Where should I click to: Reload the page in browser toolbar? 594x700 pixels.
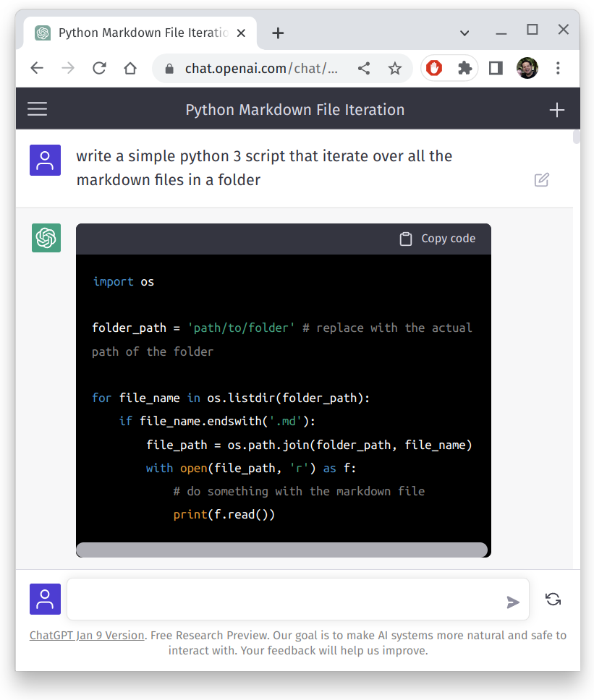tap(99, 68)
